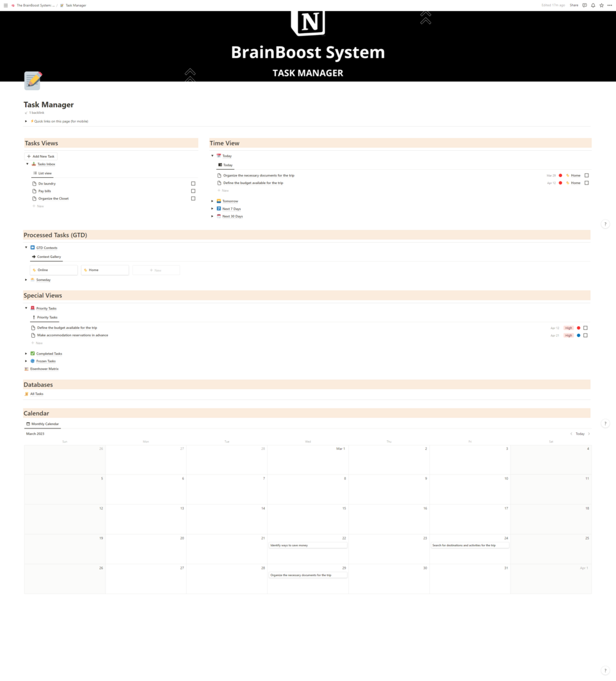Open the Online context card
The height and width of the screenshot is (681, 616).
pos(53,270)
